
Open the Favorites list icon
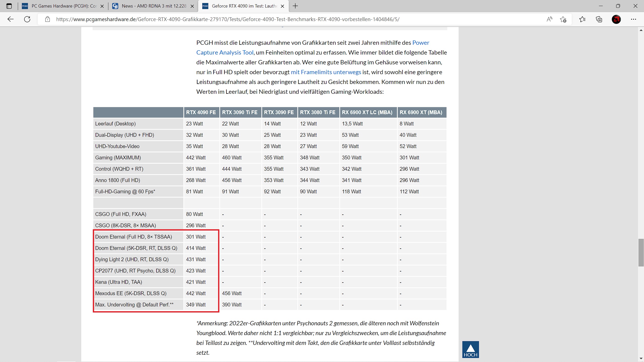click(x=582, y=19)
